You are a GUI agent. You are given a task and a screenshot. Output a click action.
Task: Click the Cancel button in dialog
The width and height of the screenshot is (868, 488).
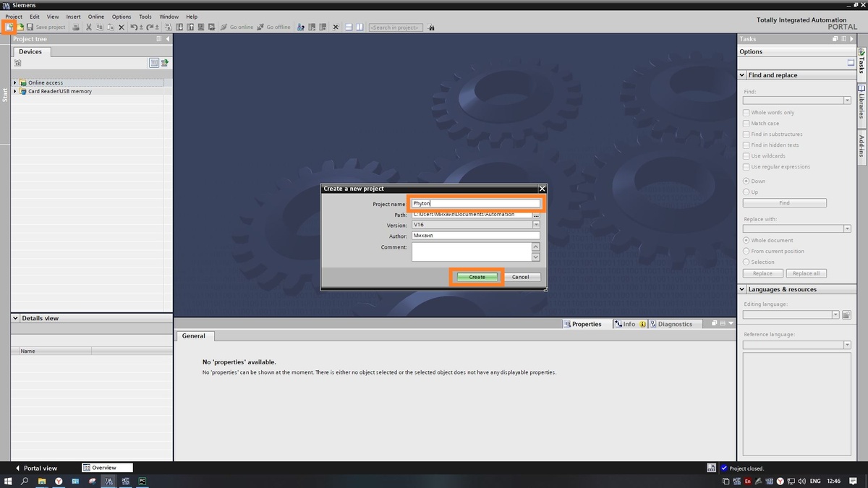pos(521,277)
